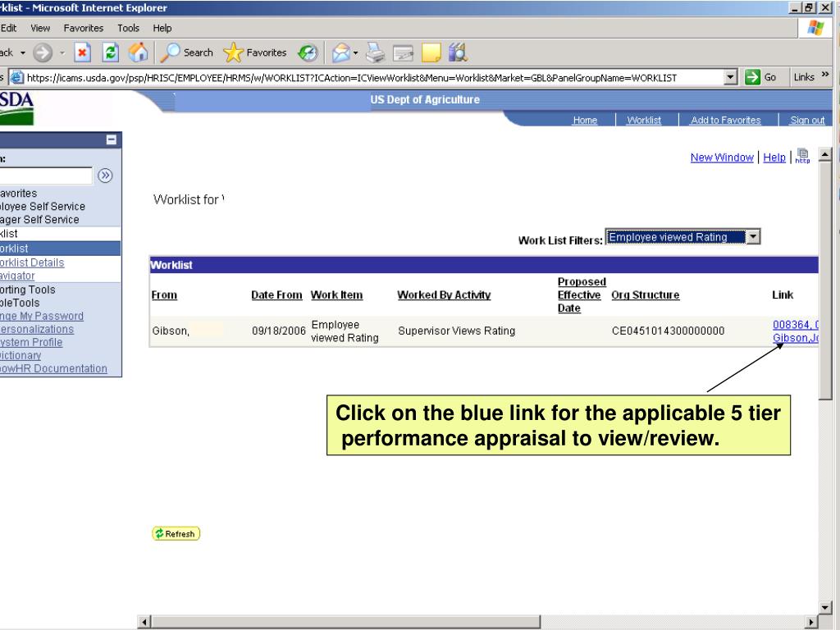Click the yellow note toolbar icon

(x=431, y=52)
